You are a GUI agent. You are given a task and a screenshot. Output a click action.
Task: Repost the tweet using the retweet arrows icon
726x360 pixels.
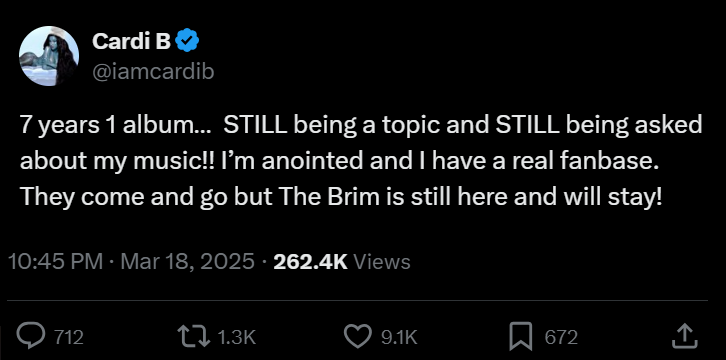point(194,336)
